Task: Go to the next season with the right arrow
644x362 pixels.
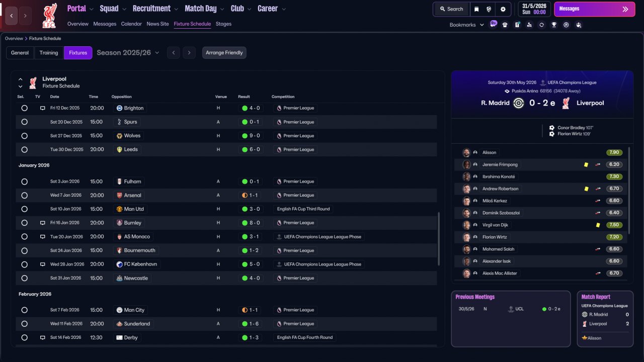Action: (x=189, y=53)
